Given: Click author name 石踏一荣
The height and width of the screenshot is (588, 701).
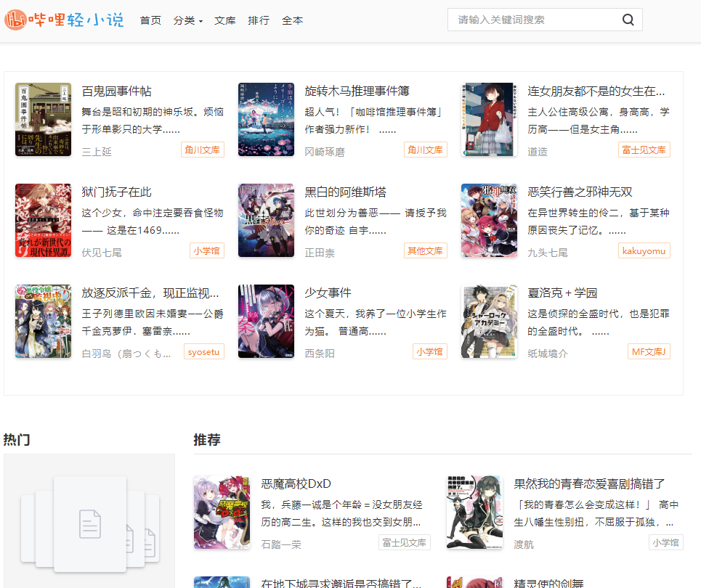Looking at the screenshot, I should click(281, 544).
